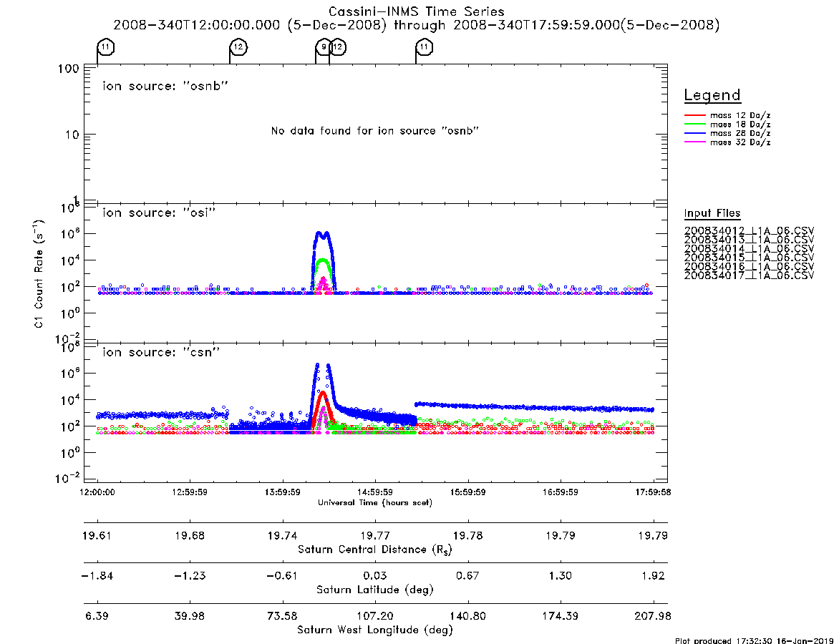Click the 17:59:58 time tick label
This screenshot has height=644, width=834.
tap(653, 492)
